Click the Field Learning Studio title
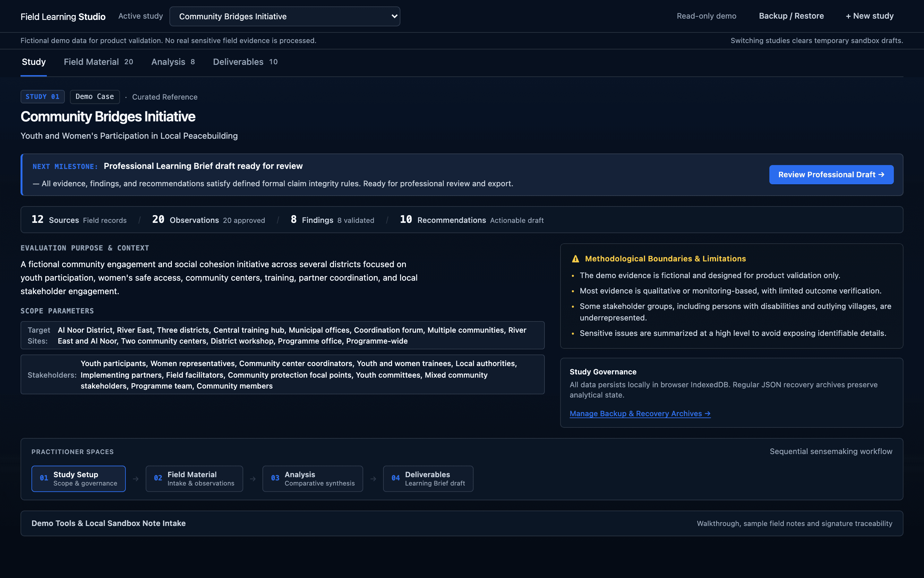Screen dimensions: 924x578 coord(63,16)
